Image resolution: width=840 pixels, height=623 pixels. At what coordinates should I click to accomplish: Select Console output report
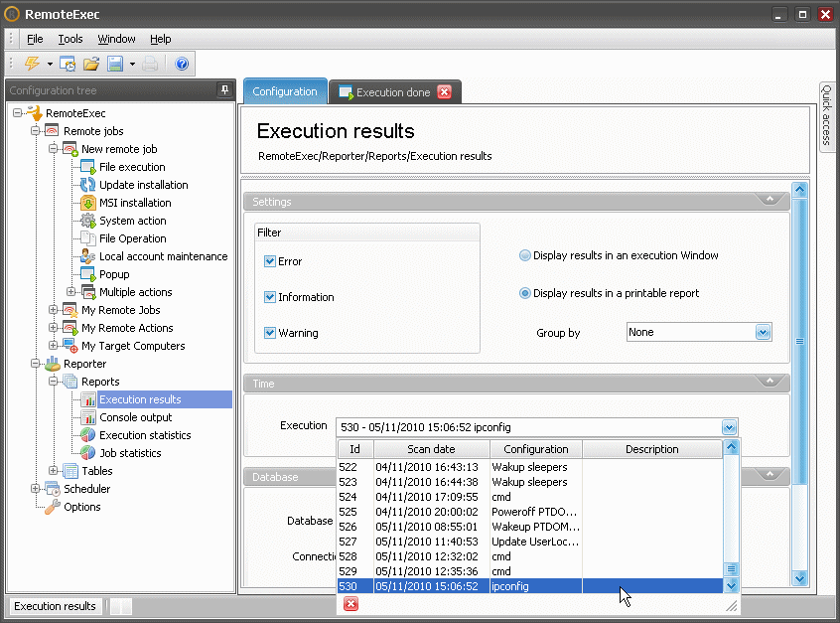click(x=136, y=417)
